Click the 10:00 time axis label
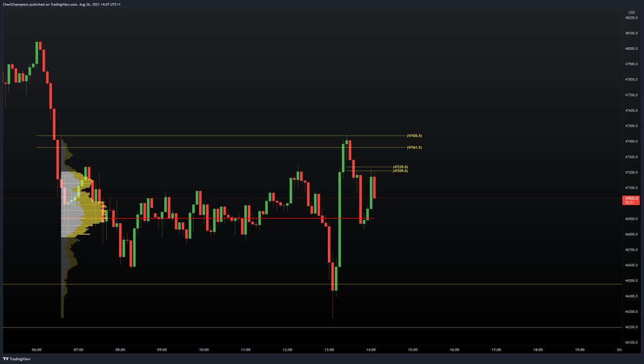This screenshot has width=644, height=364. click(x=203, y=350)
